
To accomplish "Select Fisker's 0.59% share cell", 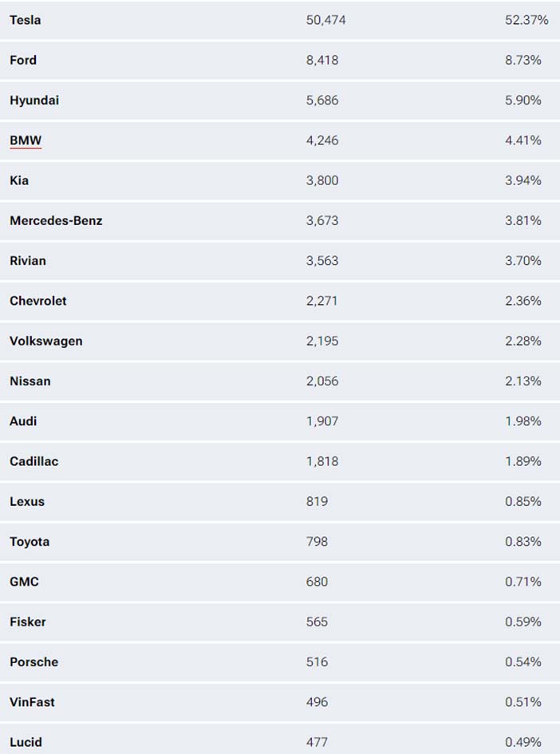I will pyautogui.click(x=523, y=622).
